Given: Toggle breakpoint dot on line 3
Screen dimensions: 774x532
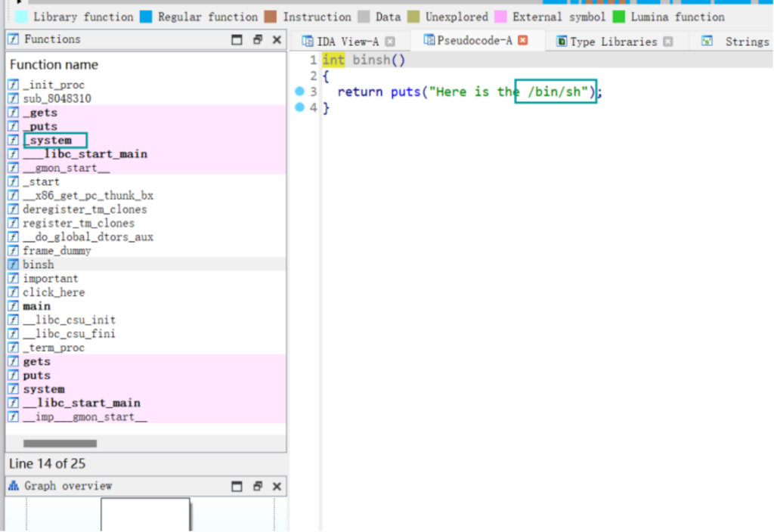Looking at the screenshot, I should 299,91.
